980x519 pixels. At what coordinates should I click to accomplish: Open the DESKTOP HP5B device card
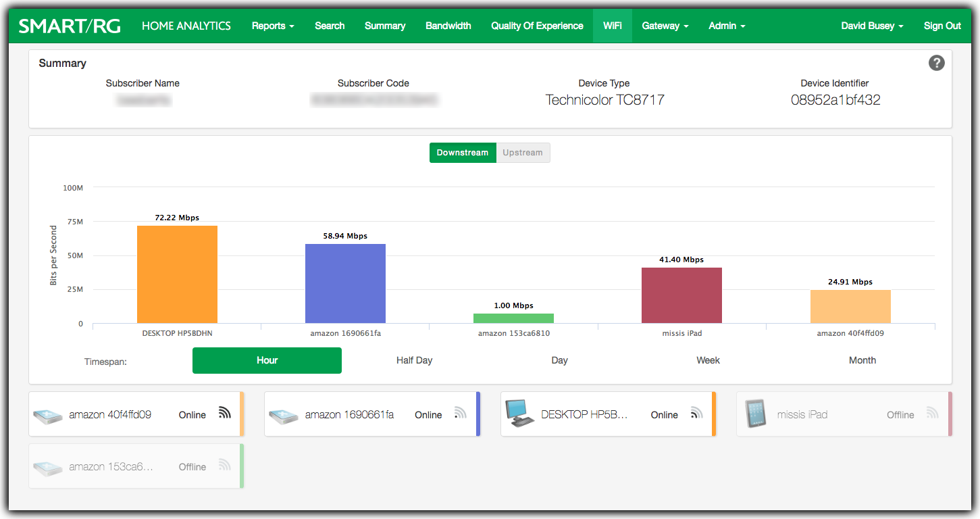point(608,414)
